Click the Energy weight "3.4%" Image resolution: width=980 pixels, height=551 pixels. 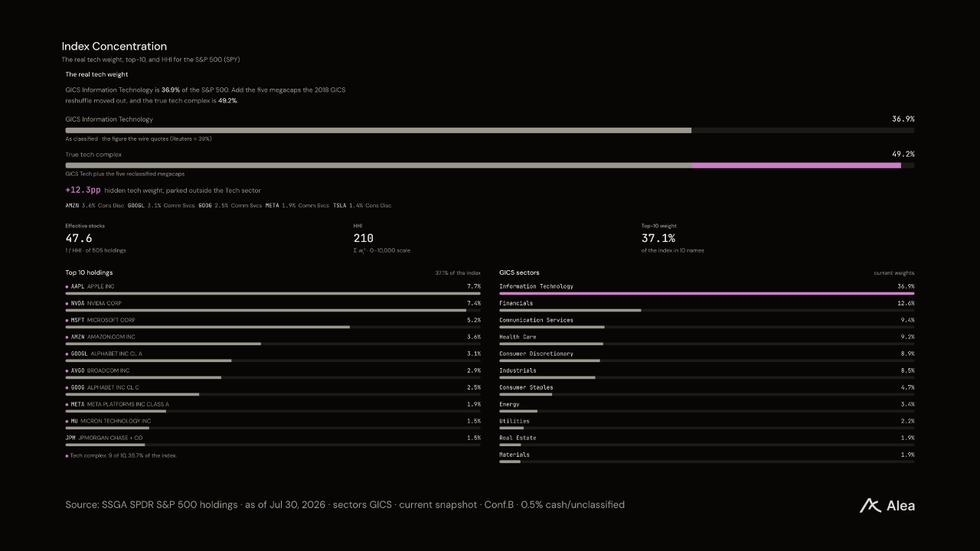907,404
